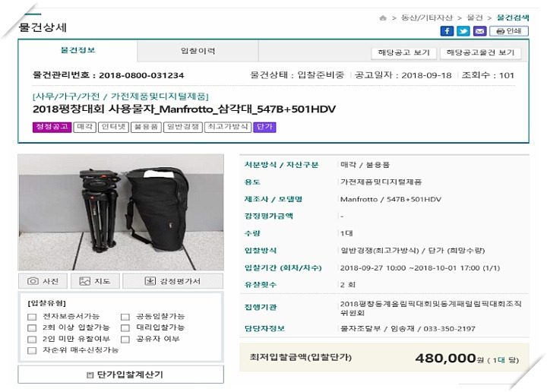The width and height of the screenshot is (547, 392).
Task: Click the 매각 tag
Action: click(85, 127)
